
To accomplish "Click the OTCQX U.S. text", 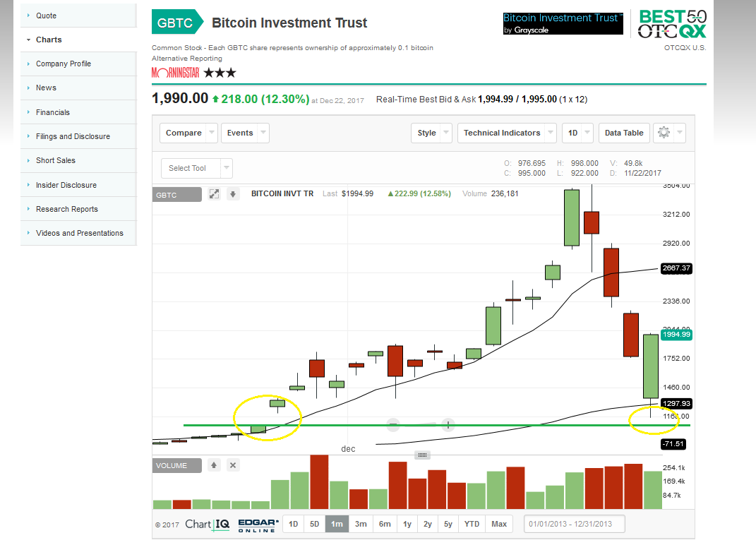I will [x=685, y=48].
